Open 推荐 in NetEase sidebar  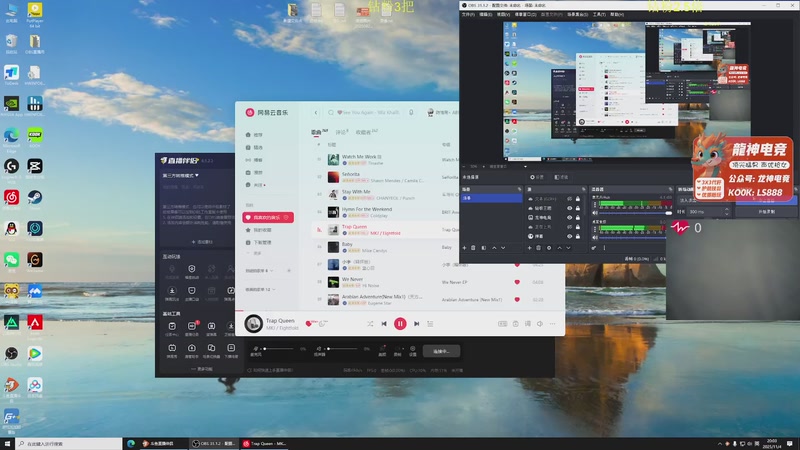255,135
